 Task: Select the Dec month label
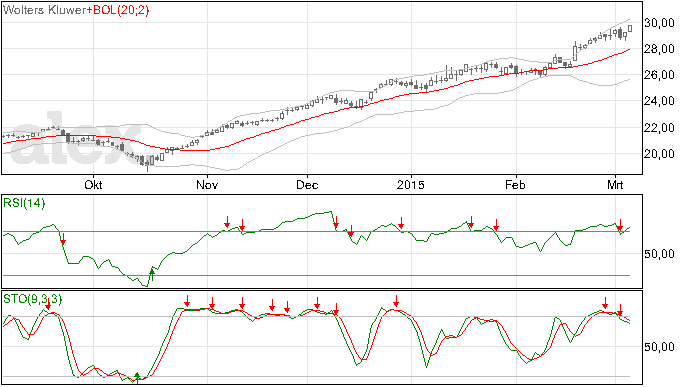307,184
